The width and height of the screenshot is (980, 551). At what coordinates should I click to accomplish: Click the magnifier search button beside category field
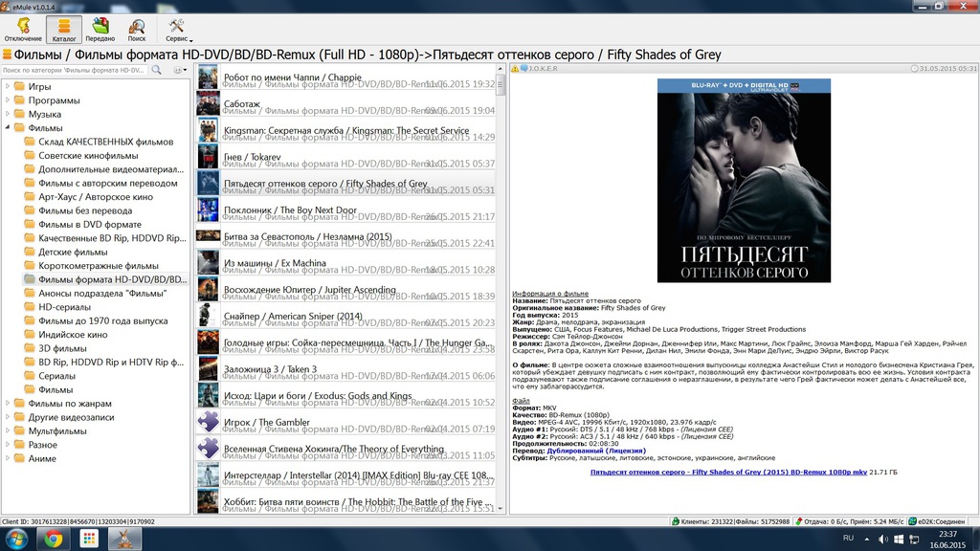tap(156, 70)
